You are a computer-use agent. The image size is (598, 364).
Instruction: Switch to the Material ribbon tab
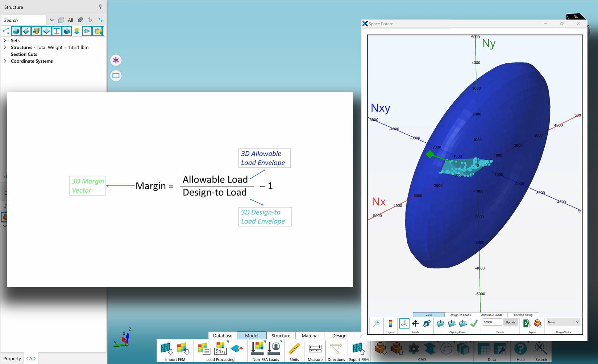pyautogui.click(x=310, y=336)
